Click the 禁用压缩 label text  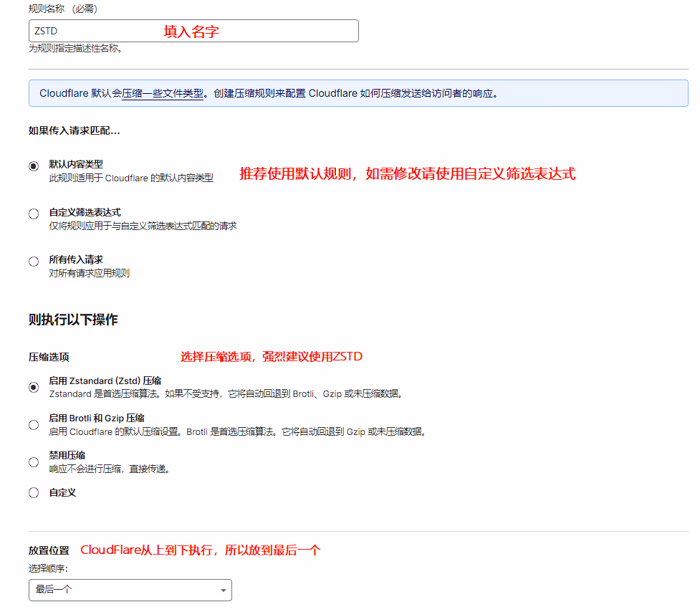pos(67,455)
